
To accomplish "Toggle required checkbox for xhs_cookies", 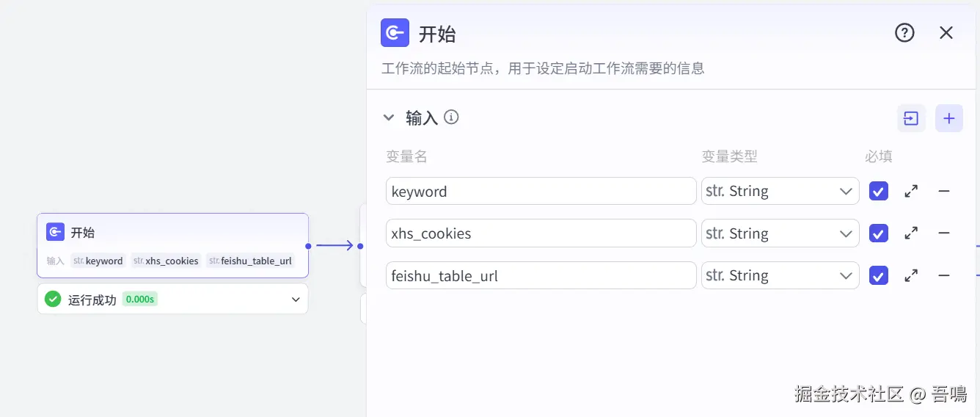I will pos(879,233).
